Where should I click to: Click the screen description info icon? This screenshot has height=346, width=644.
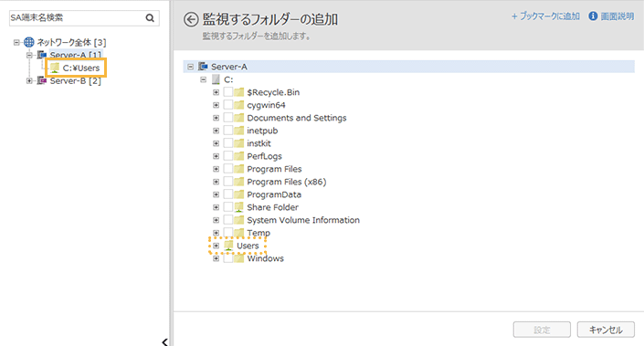tap(593, 16)
